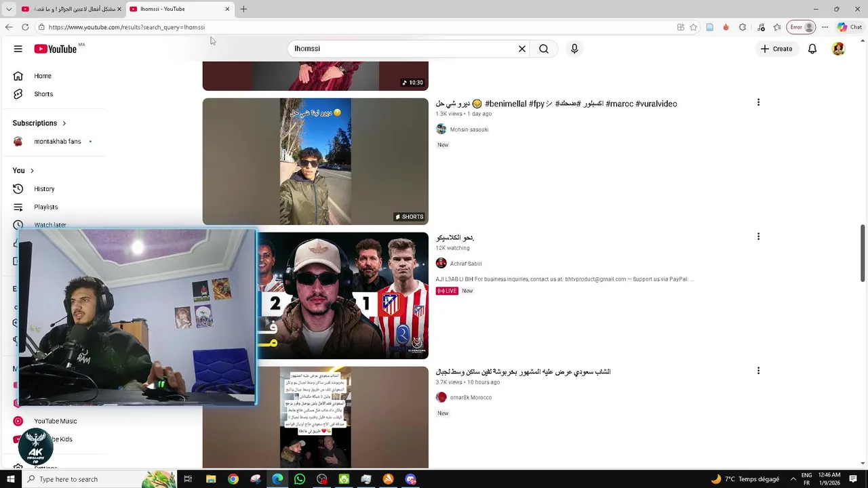Click the browser address bar URL
Image resolution: width=868 pixels, height=488 pixels.
127,27
